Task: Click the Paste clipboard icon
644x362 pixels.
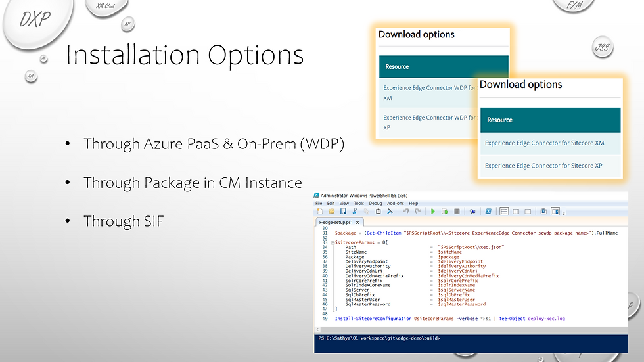Action: click(x=379, y=212)
